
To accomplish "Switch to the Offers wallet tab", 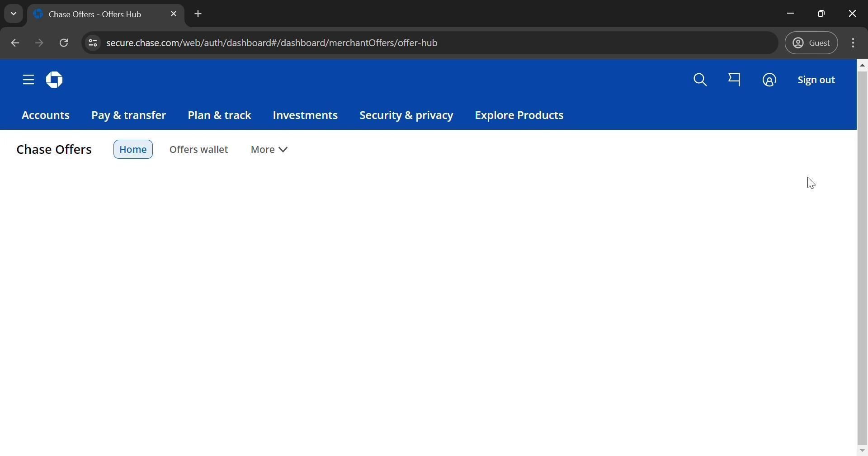I will (x=198, y=150).
